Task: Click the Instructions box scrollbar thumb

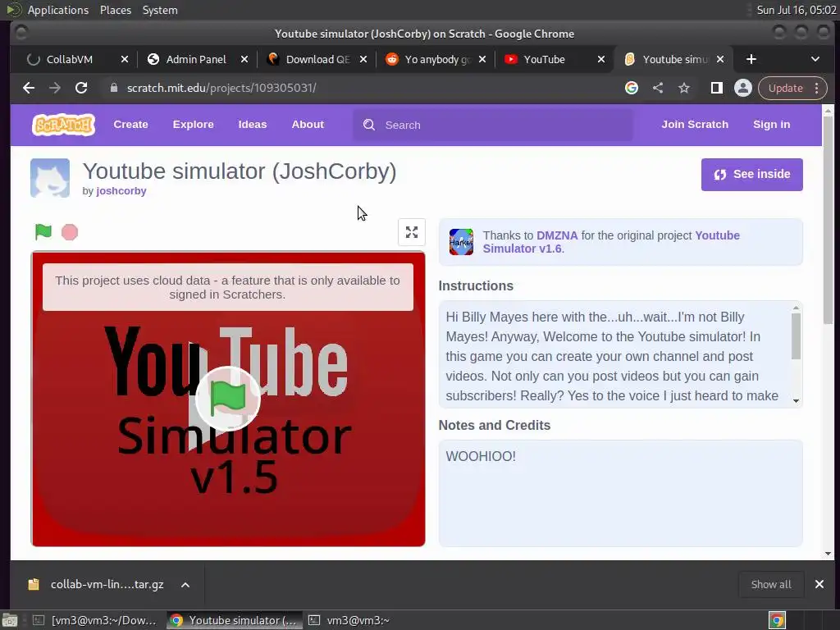Action: click(x=796, y=336)
